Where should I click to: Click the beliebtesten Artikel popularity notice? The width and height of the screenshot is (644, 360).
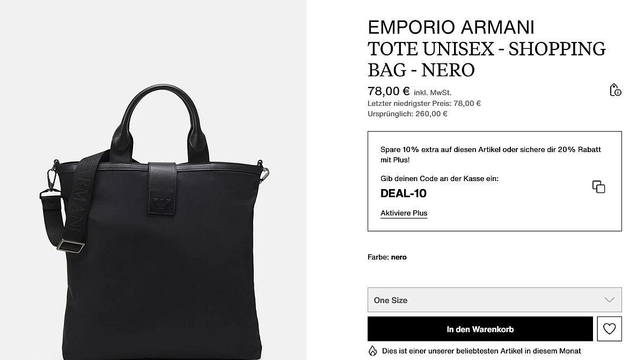[481, 351]
